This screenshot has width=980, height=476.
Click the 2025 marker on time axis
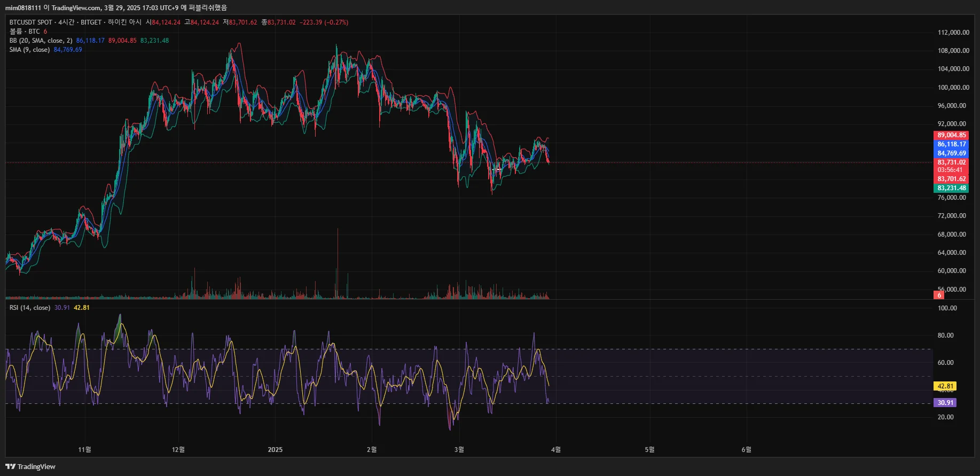tap(275, 450)
